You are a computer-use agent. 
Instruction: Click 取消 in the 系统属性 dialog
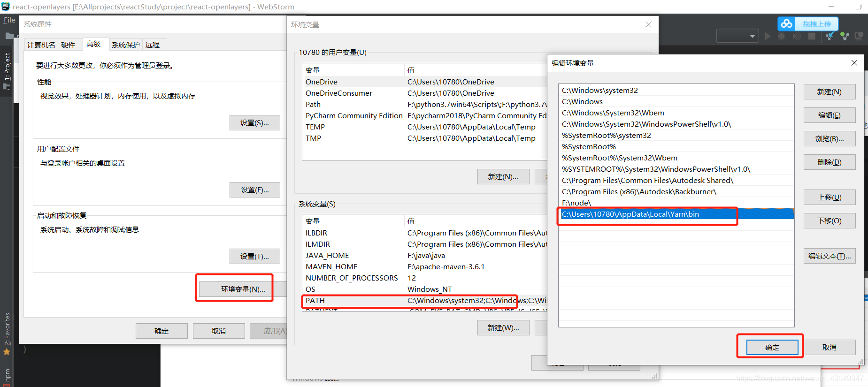click(x=219, y=331)
